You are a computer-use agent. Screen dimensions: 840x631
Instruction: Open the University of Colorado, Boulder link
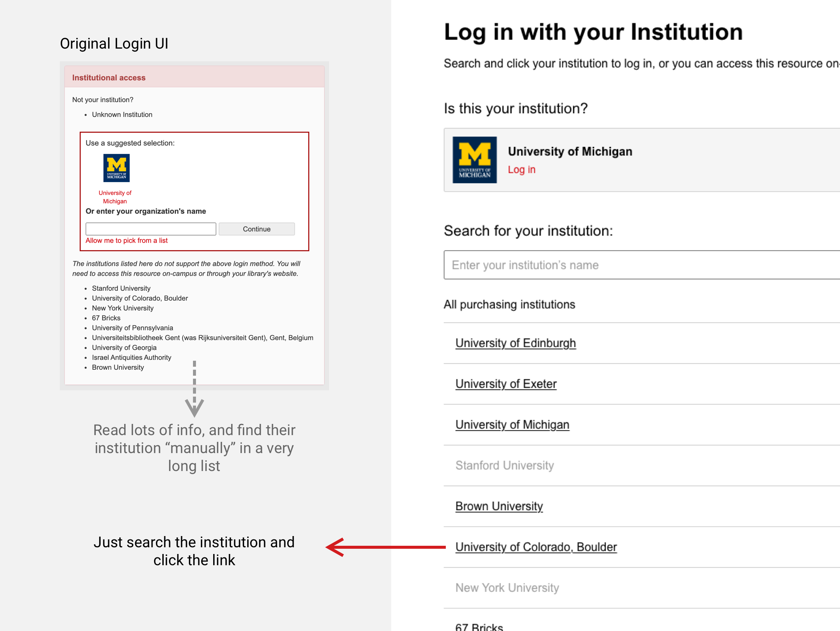536,547
